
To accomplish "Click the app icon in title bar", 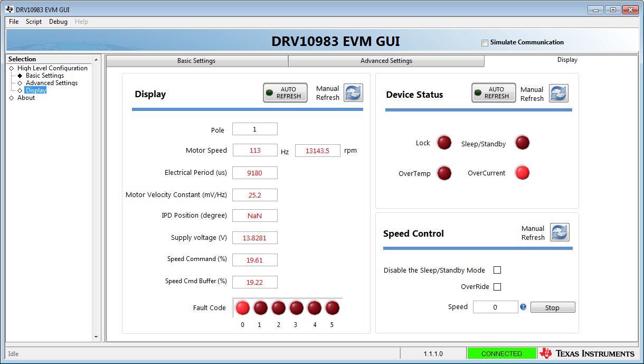I will [x=10, y=10].
